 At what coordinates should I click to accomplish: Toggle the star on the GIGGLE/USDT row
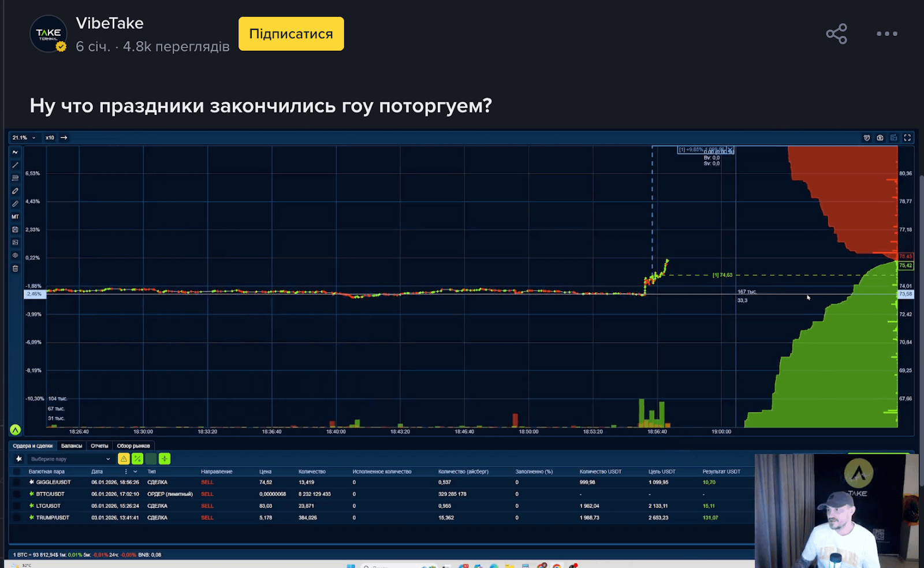[32, 482]
